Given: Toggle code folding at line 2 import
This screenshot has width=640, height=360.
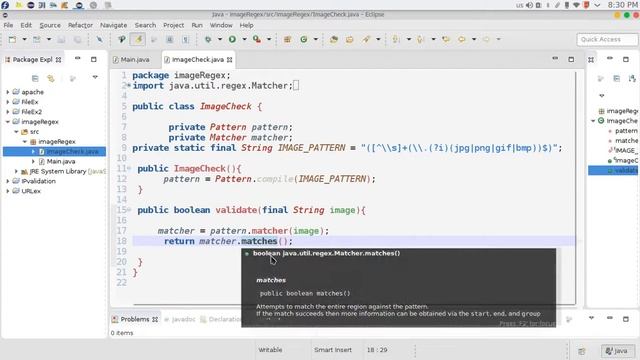Looking at the screenshot, I should pyautogui.click(x=129, y=85).
